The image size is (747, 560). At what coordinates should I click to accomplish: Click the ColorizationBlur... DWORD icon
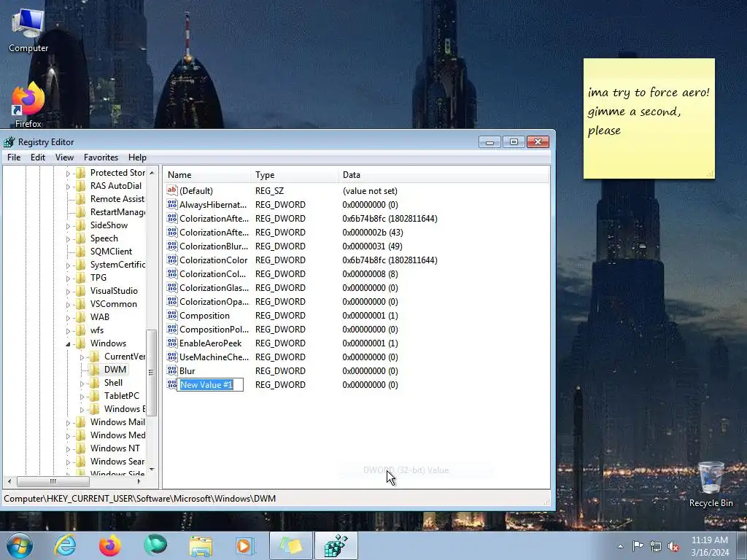172,246
